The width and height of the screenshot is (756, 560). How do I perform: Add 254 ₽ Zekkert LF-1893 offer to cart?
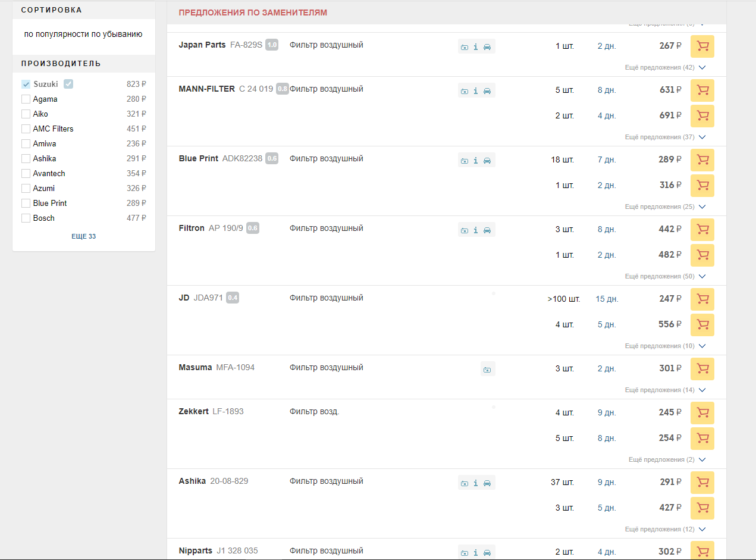(x=702, y=438)
